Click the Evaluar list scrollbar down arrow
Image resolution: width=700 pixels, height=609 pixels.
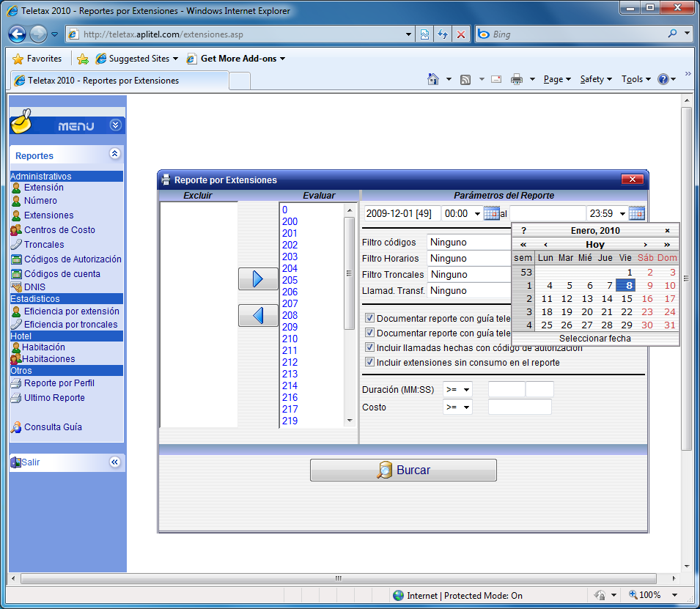(x=350, y=421)
